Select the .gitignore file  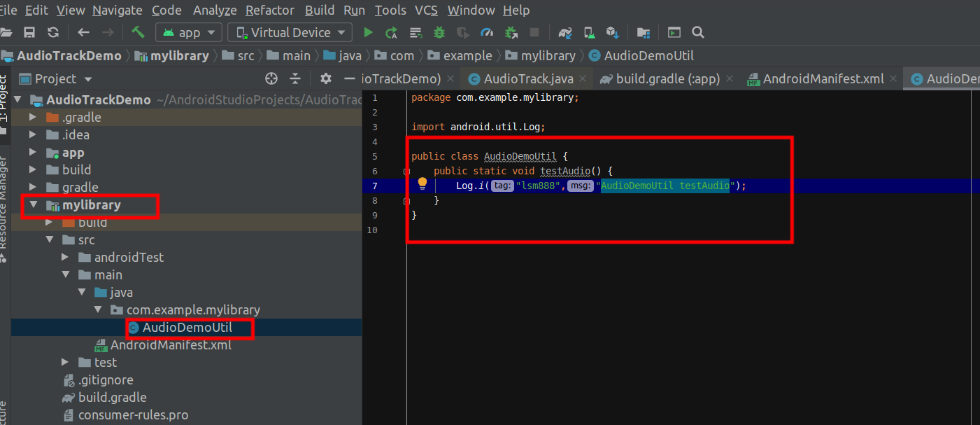click(x=106, y=379)
